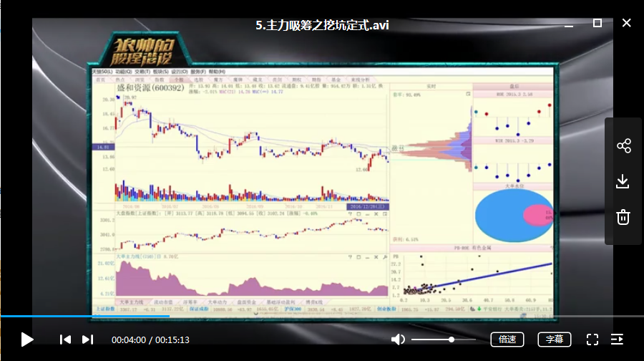Play the paused video

click(x=27, y=340)
